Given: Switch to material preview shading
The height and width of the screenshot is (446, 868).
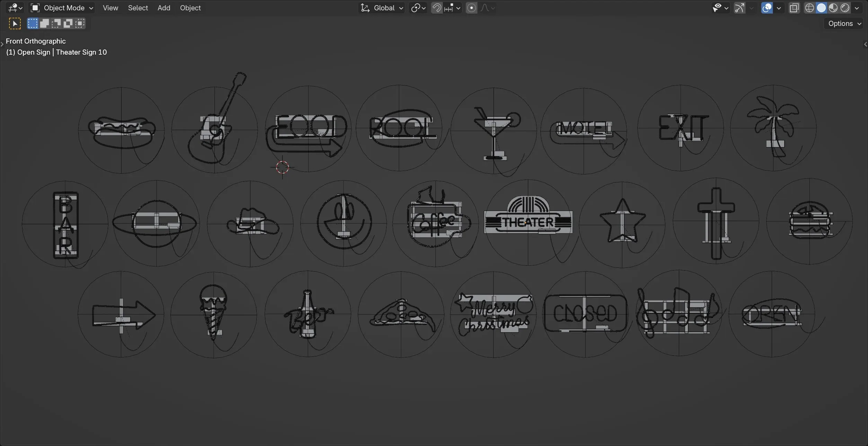Looking at the screenshot, I should pyautogui.click(x=833, y=8).
